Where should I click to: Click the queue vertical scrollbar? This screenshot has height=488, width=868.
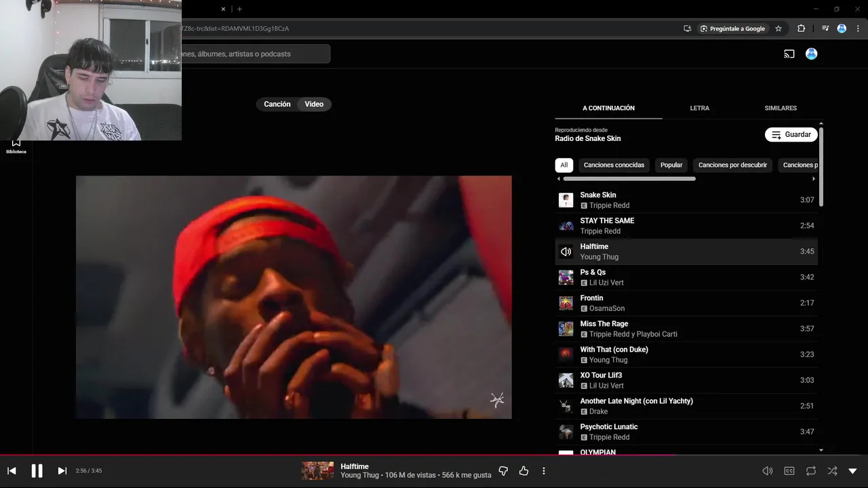[x=821, y=166]
